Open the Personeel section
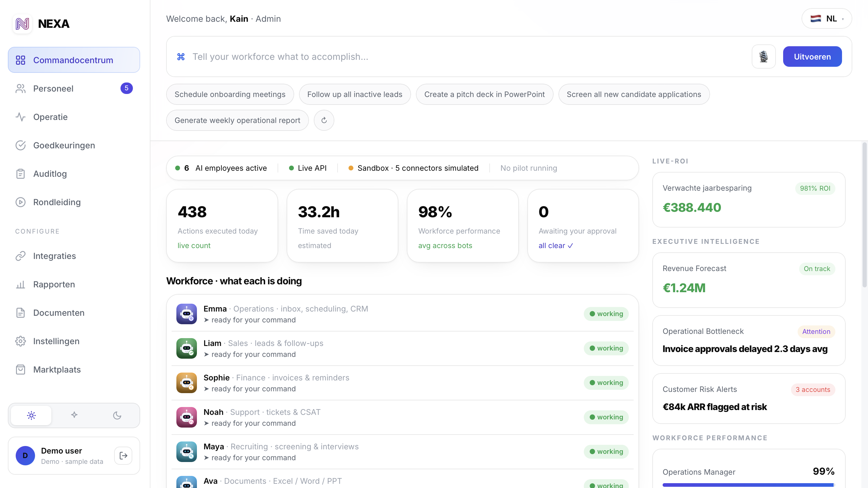This screenshot has width=868, height=488. pyautogui.click(x=74, y=88)
